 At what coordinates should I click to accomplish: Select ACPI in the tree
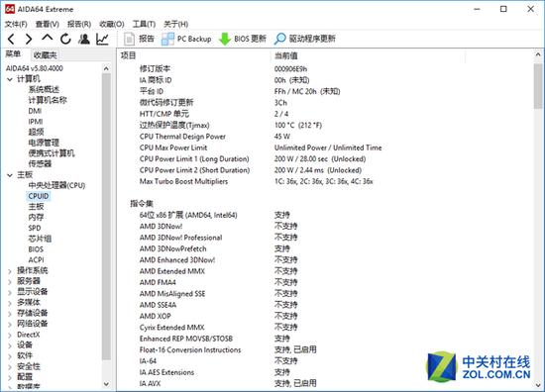[36, 260]
